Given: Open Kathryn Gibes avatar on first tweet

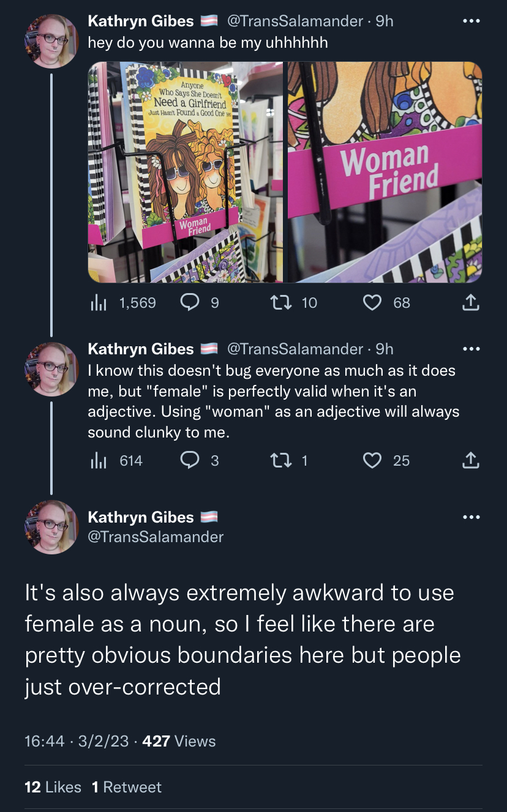Looking at the screenshot, I should click(51, 40).
